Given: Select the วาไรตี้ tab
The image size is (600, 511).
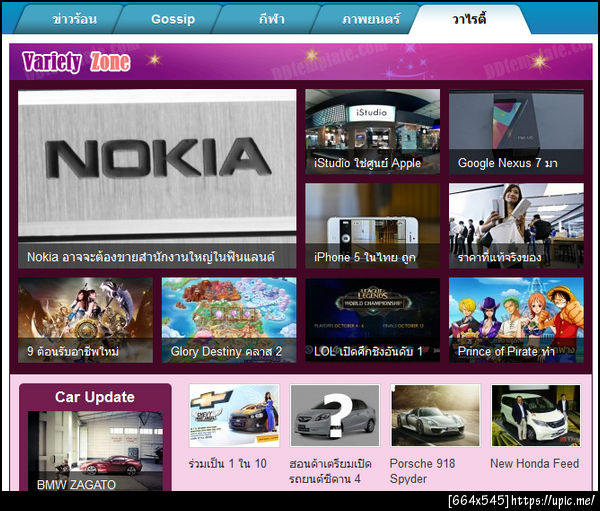Looking at the screenshot, I should pos(469,19).
